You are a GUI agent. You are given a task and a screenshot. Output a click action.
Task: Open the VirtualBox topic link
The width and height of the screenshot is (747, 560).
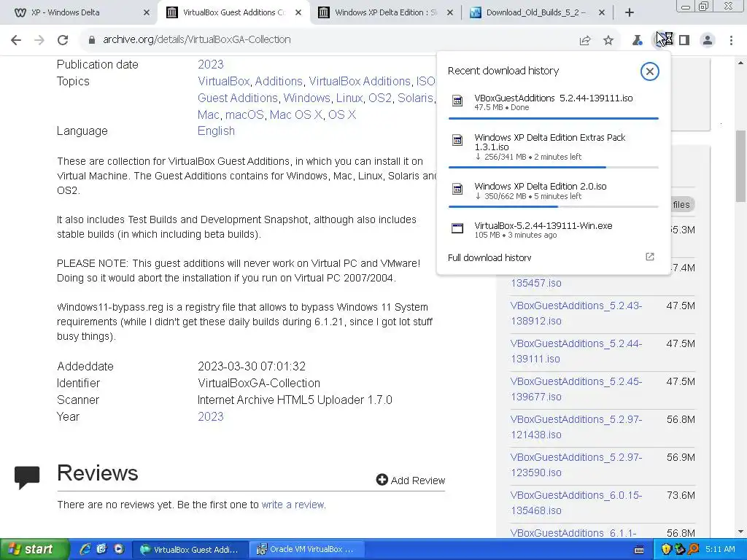tap(223, 82)
